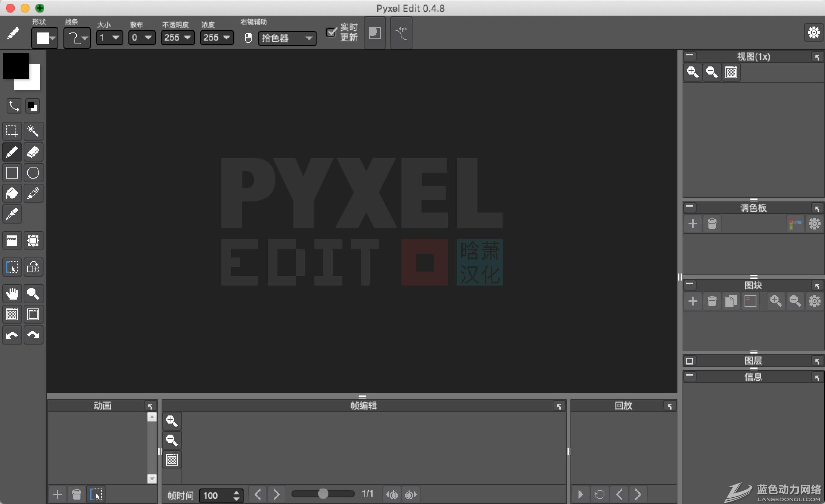The image size is (825, 504).
Task: Zoom out using the View panel magnifier
Action: (x=712, y=72)
